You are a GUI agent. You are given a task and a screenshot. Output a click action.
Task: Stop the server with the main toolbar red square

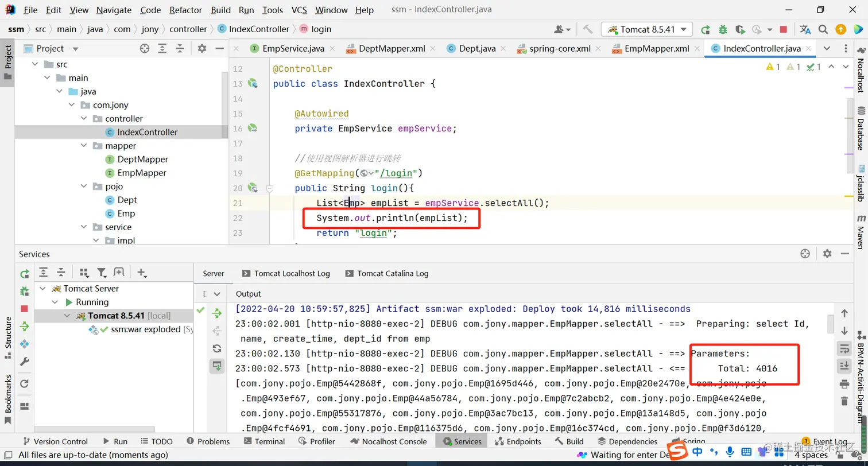pyautogui.click(x=784, y=29)
